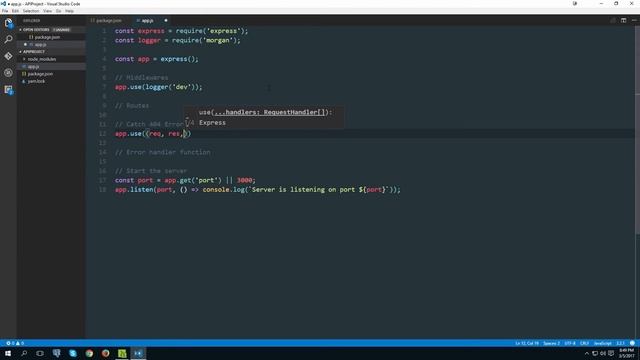Click Ln 12 cursor position in status bar
Viewport: 640px width, 360px height.
point(527,343)
